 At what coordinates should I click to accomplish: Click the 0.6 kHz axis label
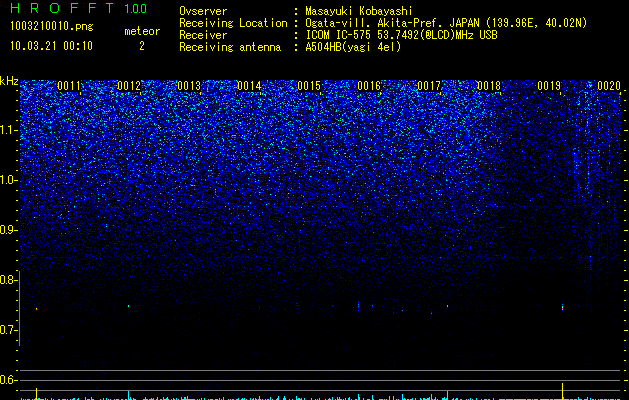coord(9,380)
